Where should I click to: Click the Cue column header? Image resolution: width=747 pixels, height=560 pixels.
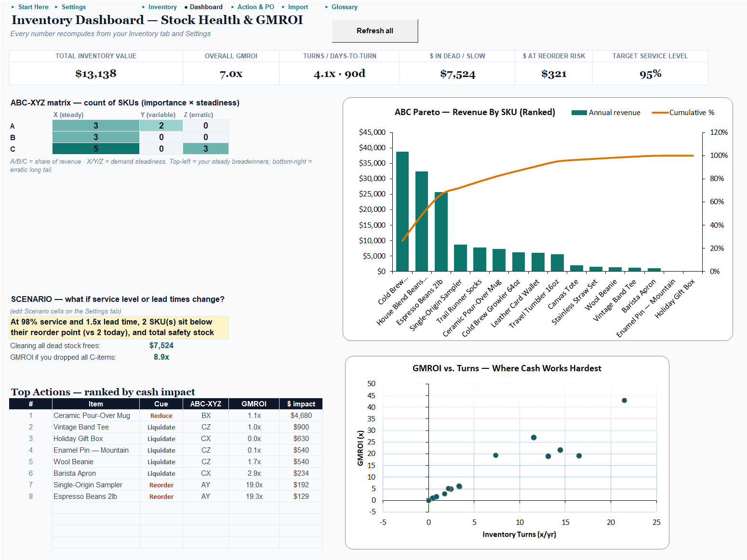point(161,404)
